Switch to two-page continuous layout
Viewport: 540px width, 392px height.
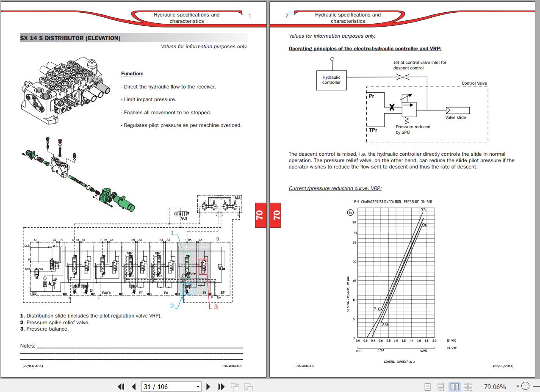click(x=468, y=386)
